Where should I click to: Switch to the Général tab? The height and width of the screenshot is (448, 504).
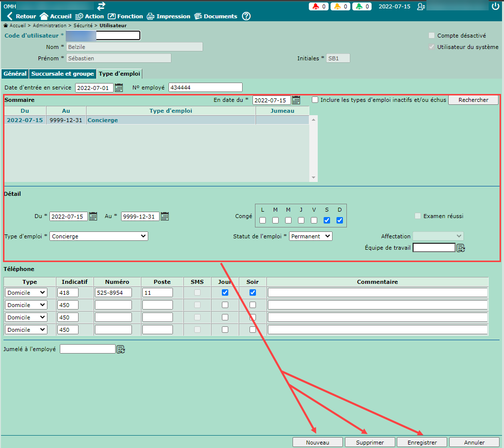[15, 74]
